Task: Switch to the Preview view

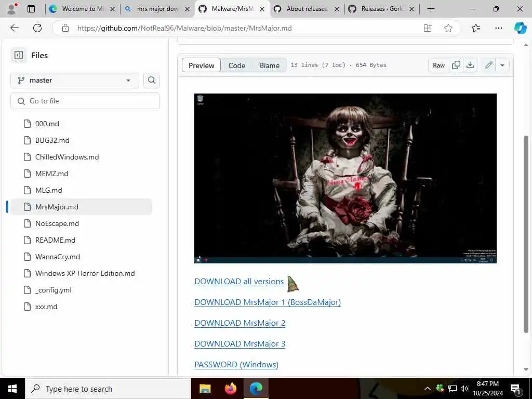Action: click(x=201, y=65)
